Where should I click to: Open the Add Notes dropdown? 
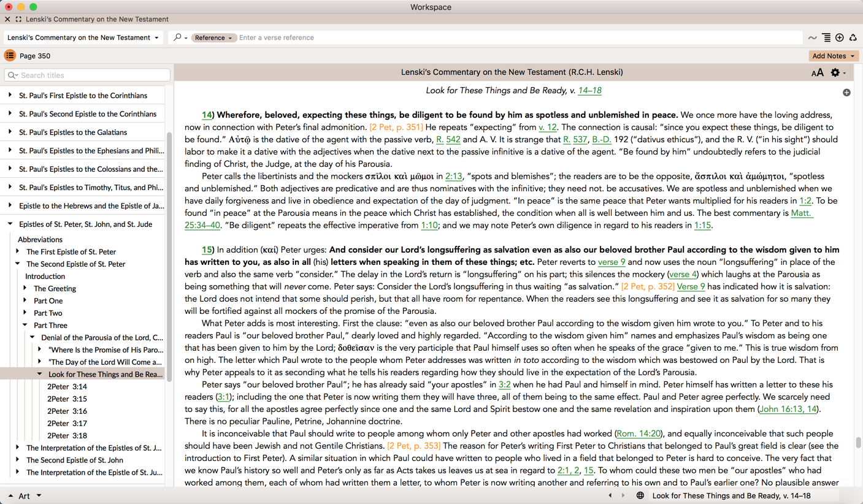(x=834, y=56)
